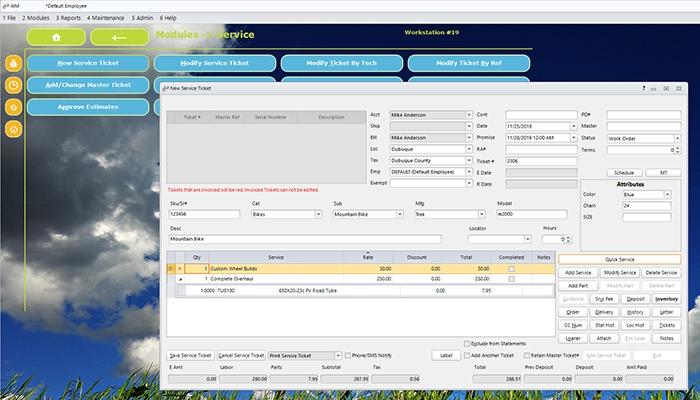Click the Quick Service button
The width and height of the screenshot is (700, 400).
click(620, 259)
